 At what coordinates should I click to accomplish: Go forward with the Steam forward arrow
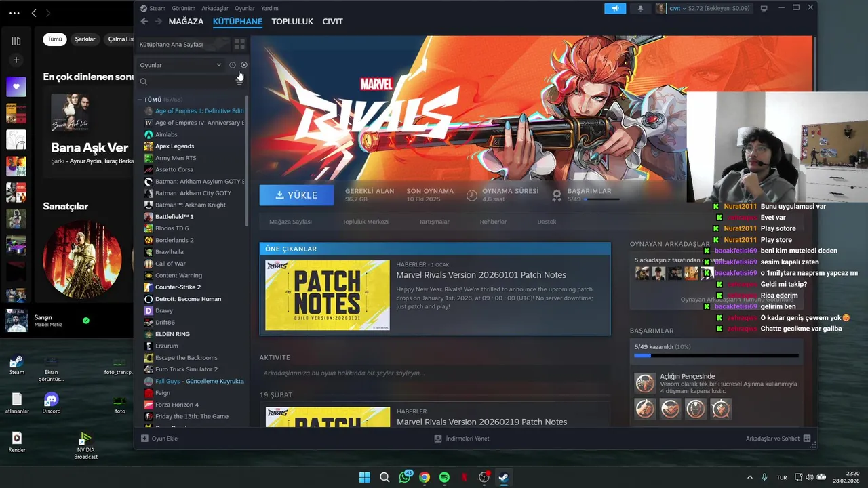click(158, 22)
